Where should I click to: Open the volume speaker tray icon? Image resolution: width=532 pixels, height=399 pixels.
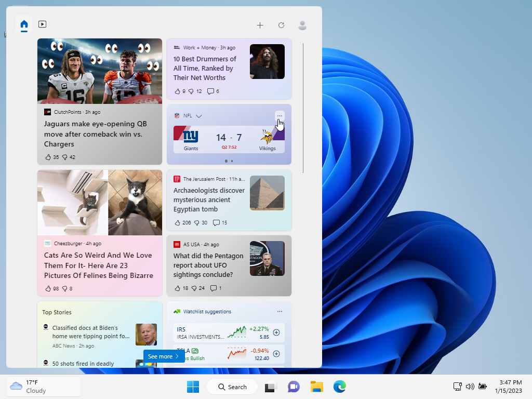470,387
